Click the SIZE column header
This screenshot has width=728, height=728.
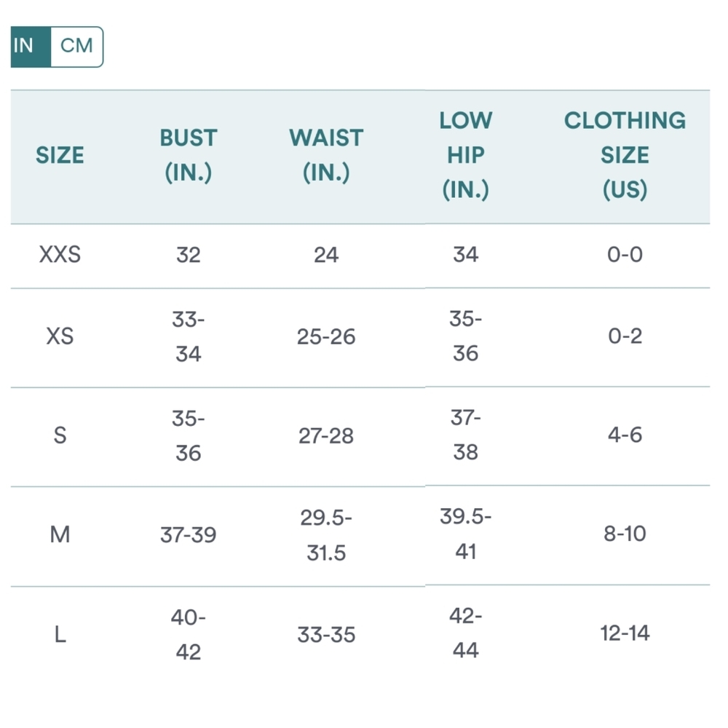60,155
